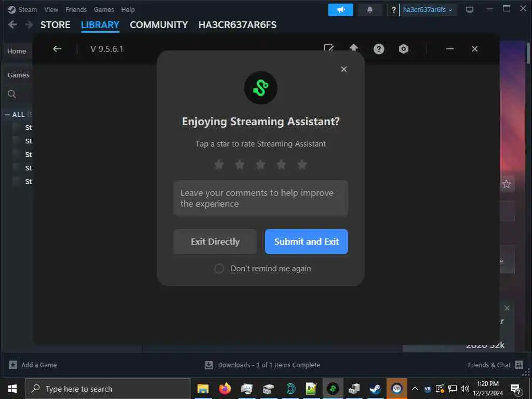
Task: Give a four-star rating
Action: click(x=281, y=165)
